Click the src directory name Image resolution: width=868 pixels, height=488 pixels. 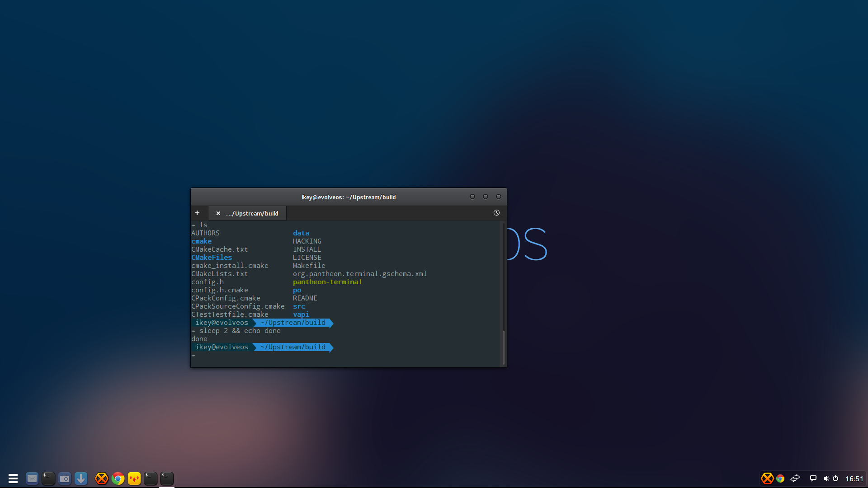click(299, 306)
